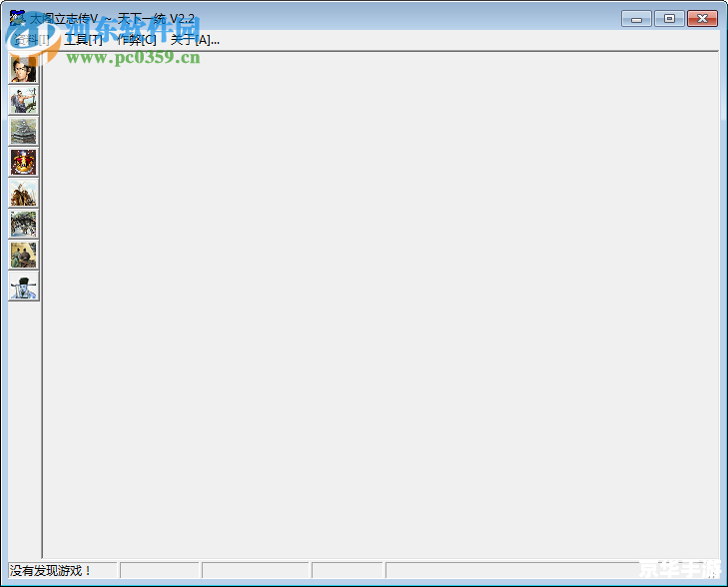Select the court noble black hat icon
The image size is (728, 587).
pos(24,286)
